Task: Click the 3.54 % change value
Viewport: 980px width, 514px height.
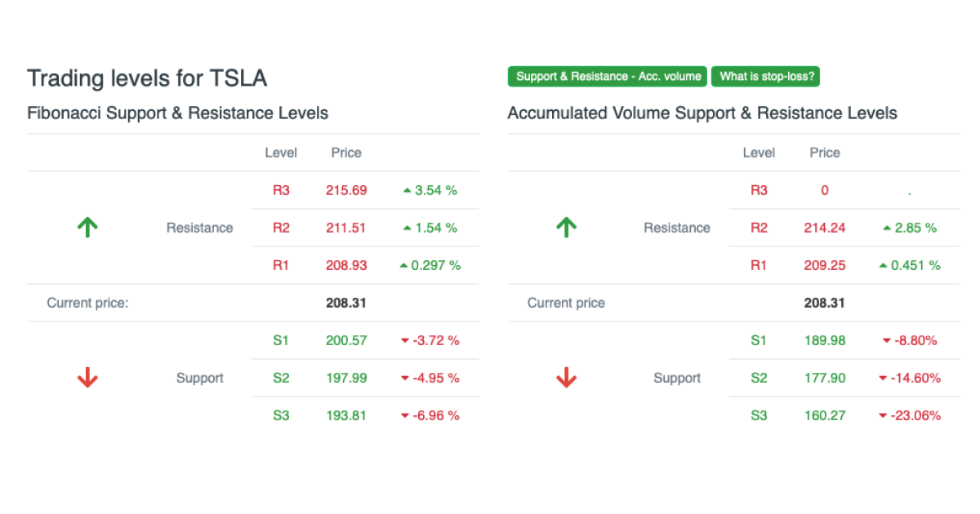Action: click(x=430, y=190)
